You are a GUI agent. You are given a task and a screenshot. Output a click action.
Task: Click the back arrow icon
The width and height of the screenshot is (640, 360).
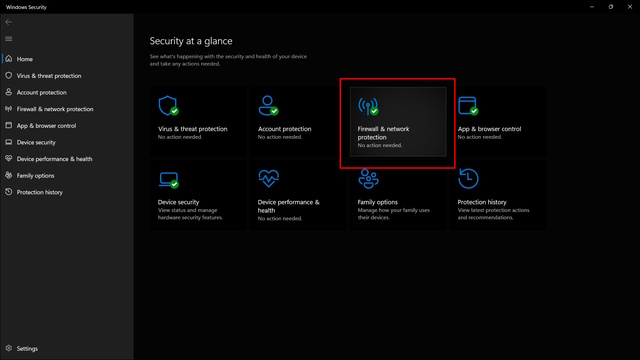tap(9, 22)
